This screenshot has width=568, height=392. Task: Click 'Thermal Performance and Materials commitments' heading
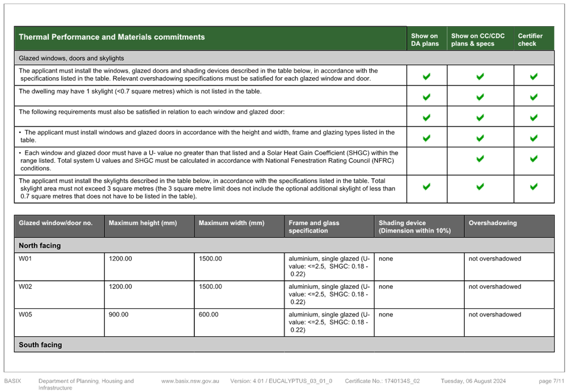click(x=112, y=37)
